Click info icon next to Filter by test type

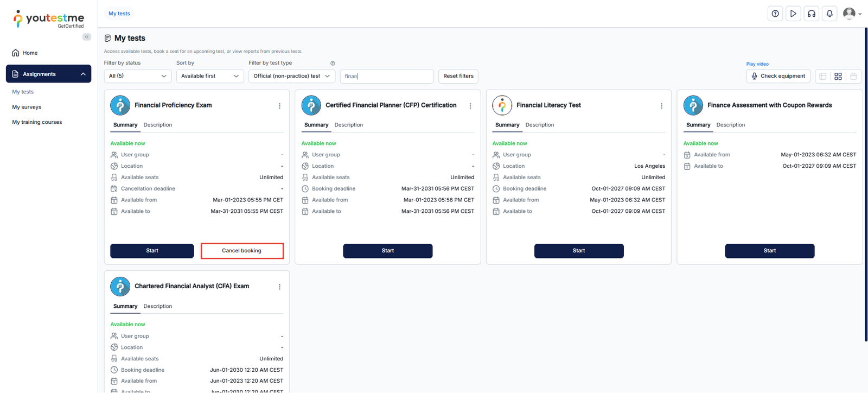(333, 63)
